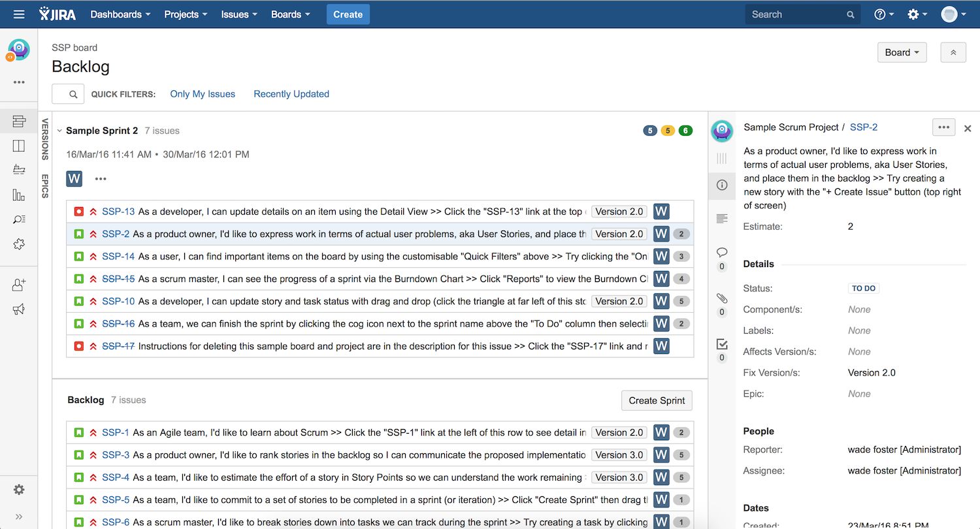Click the megaphone feedback icon in sidebar

pos(19,310)
